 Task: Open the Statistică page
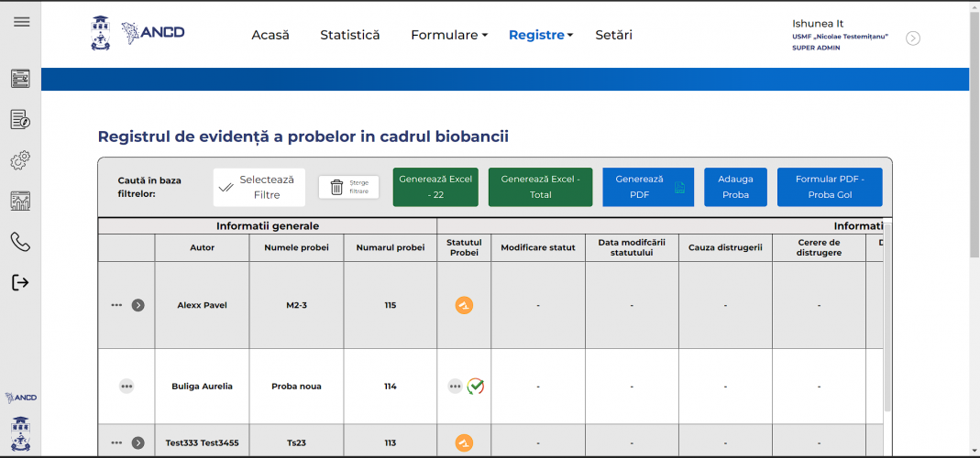pos(350,35)
